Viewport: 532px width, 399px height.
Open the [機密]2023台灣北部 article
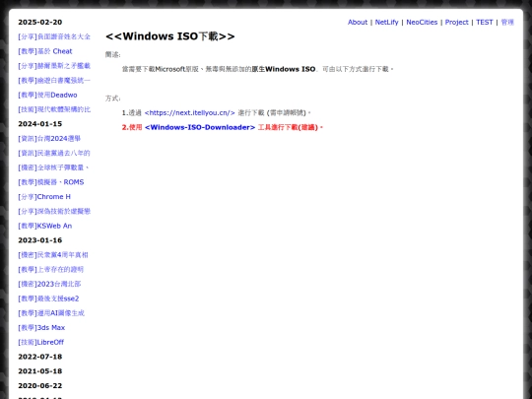tap(49, 284)
